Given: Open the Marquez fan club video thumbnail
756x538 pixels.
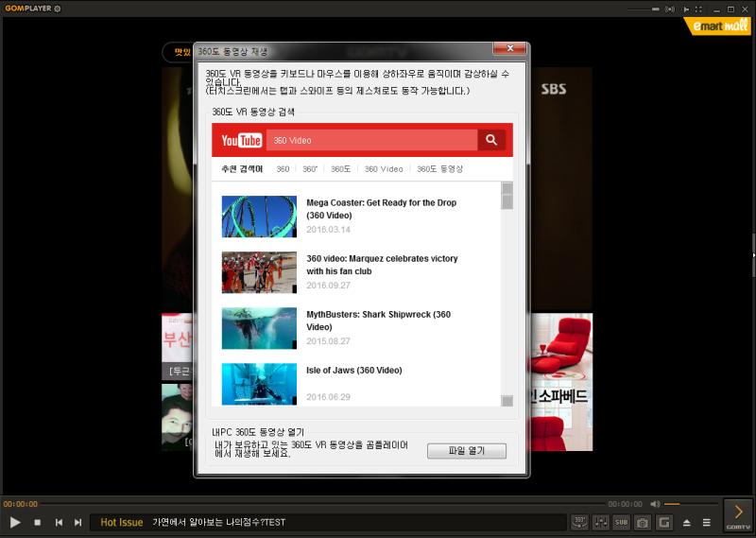Looking at the screenshot, I should tap(259, 272).
